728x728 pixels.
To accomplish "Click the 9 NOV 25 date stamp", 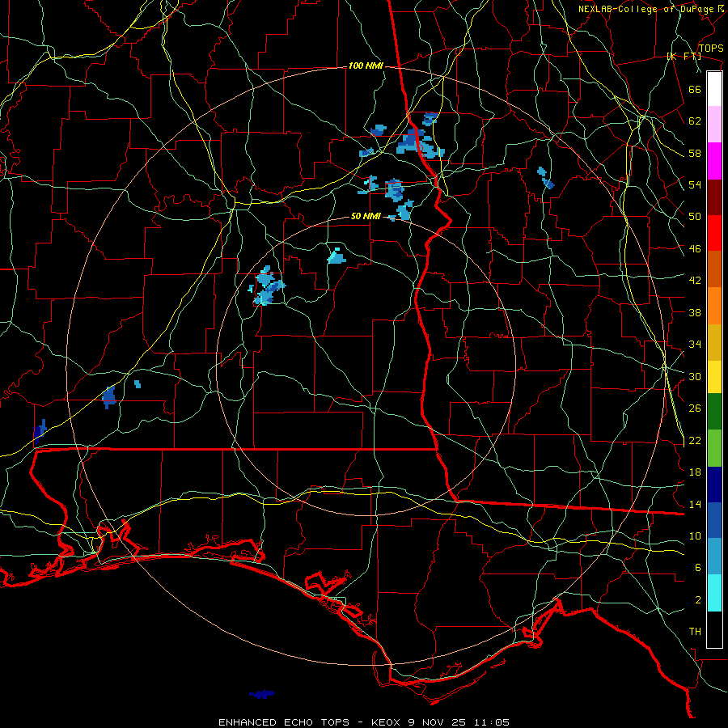I will click(438, 722).
